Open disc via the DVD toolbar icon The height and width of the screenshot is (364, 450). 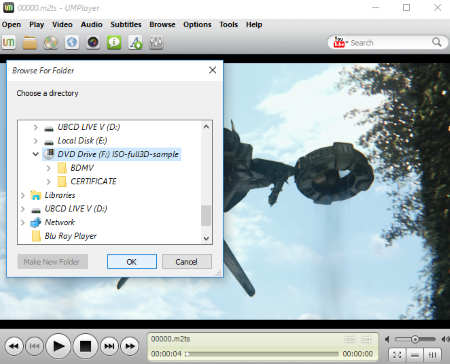51,43
